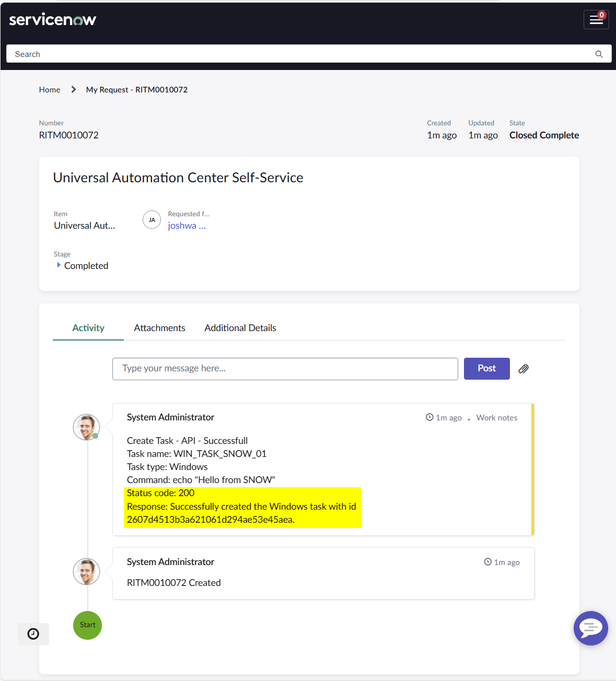This screenshot has height=681, width=616.
Task: Click the clock history icon at bottom left
Action: pyautogui.click(x=33, y=634)
